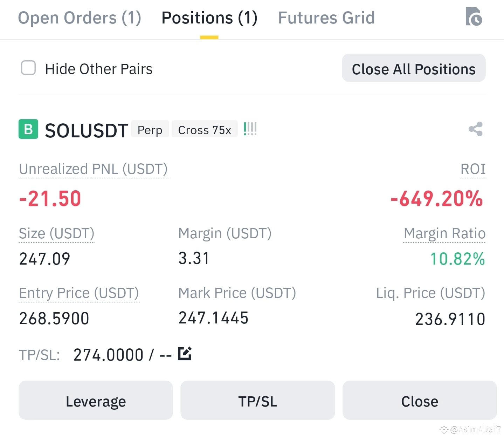Tap the Unrealized PNL label for info
Image resolution: width=504 pixels, height=437 pixels.
tap(93, 169)
